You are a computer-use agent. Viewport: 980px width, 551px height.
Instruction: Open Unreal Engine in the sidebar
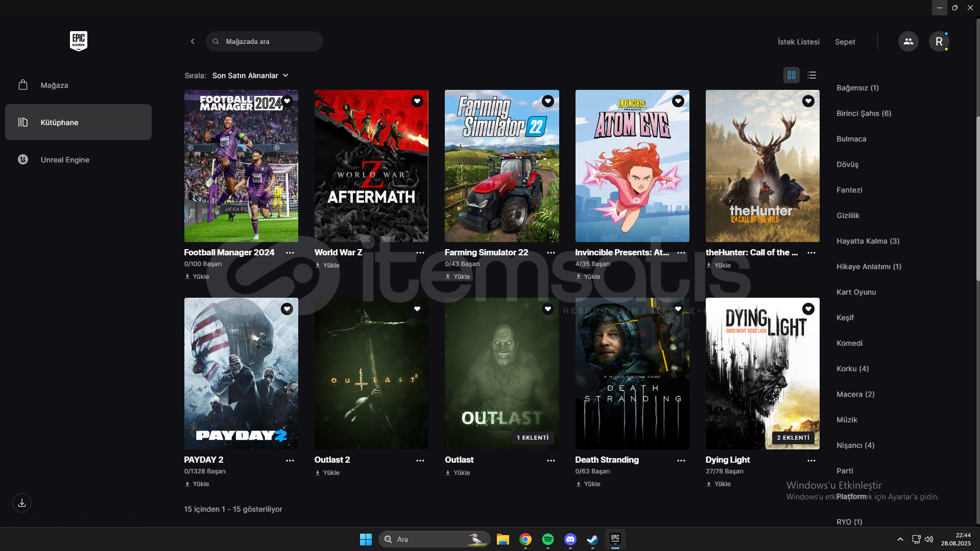point(78,160)
